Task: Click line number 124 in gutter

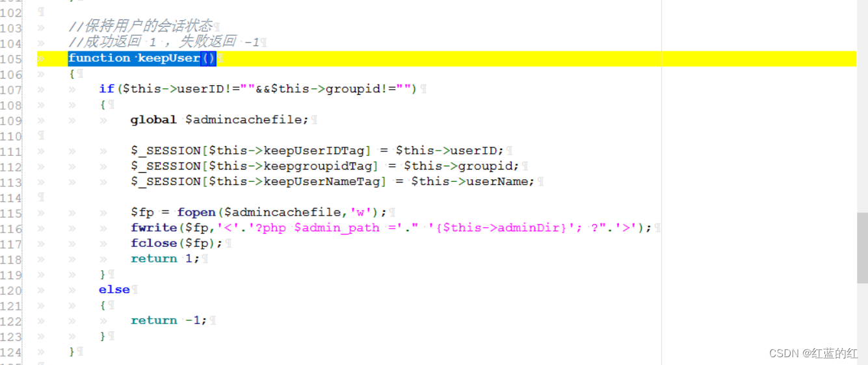Action: click(11, 352)
